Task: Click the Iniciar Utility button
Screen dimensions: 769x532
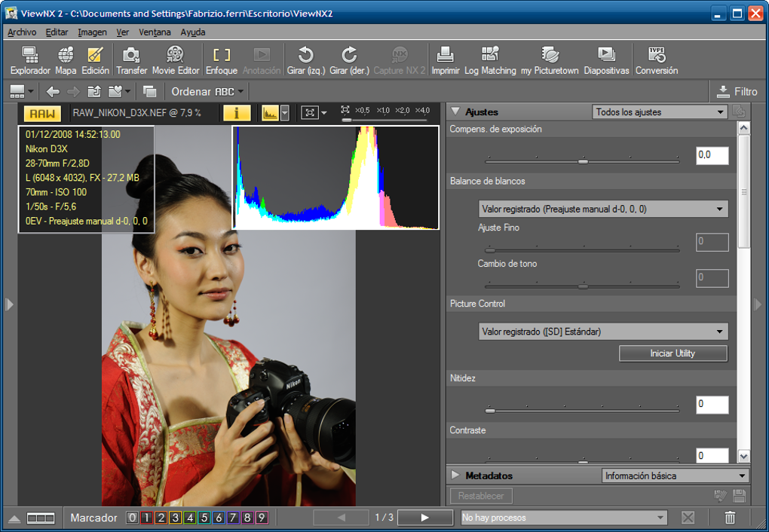Action: 672,353
